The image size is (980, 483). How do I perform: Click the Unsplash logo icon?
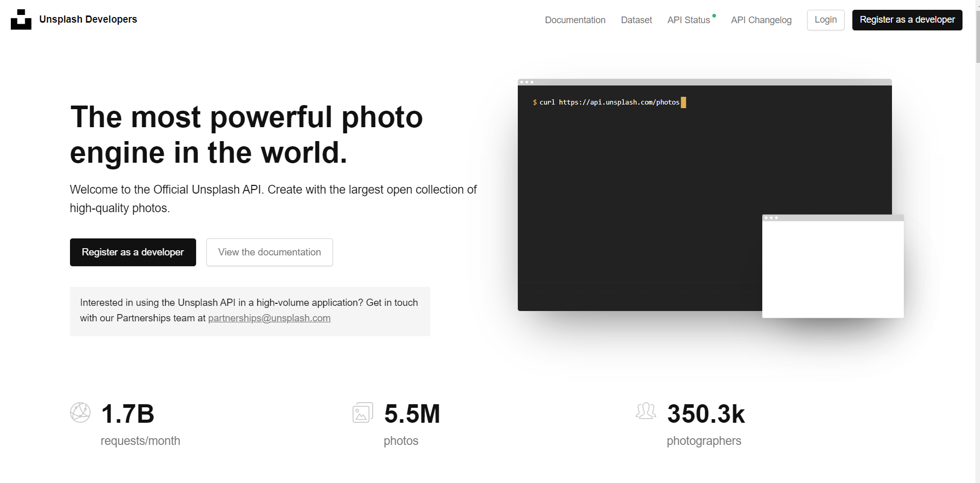tap(21, 20)
